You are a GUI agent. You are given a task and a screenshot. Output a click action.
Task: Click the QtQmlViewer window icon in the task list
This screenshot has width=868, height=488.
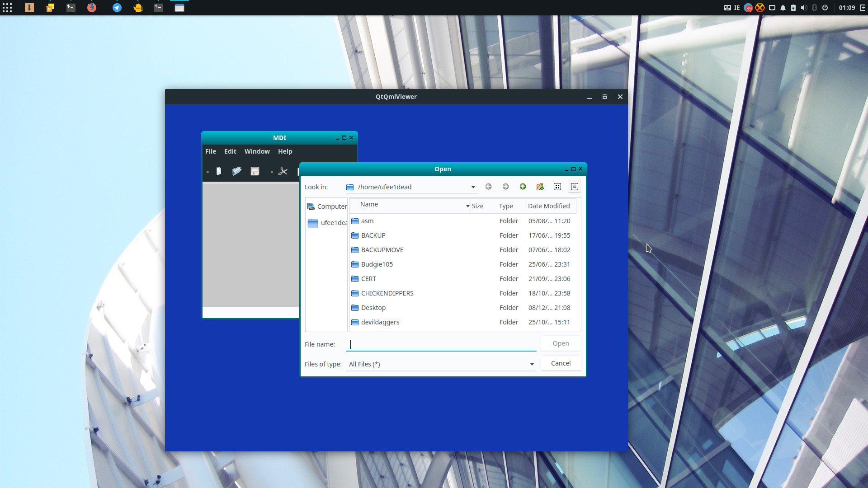(x=179, y=8)
